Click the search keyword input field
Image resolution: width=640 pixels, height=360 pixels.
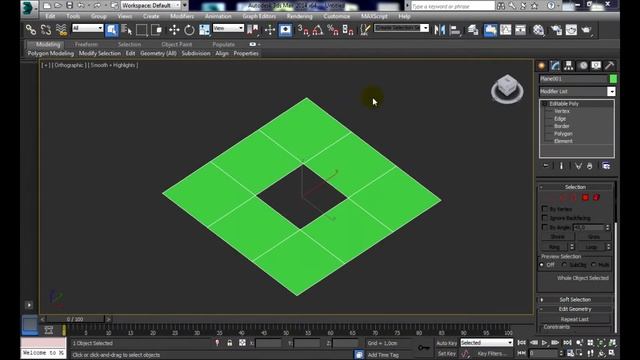[x=453, y=6]
